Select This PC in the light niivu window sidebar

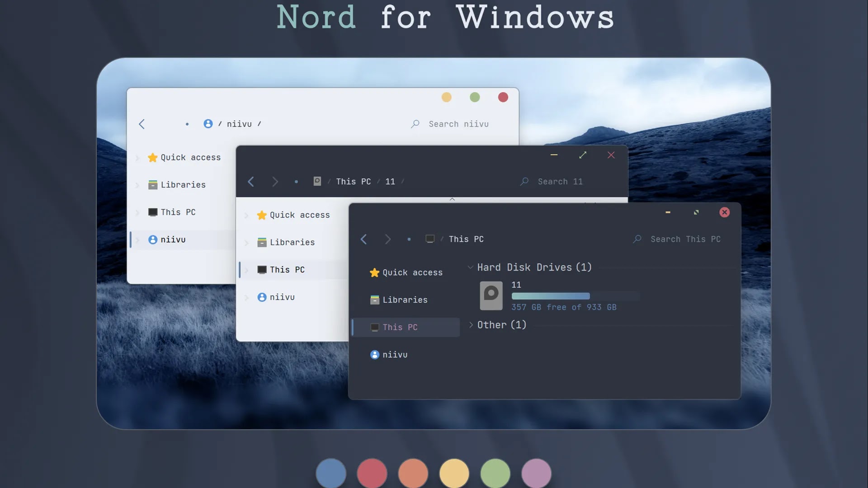pyautogui.click(x=172, y=212)
